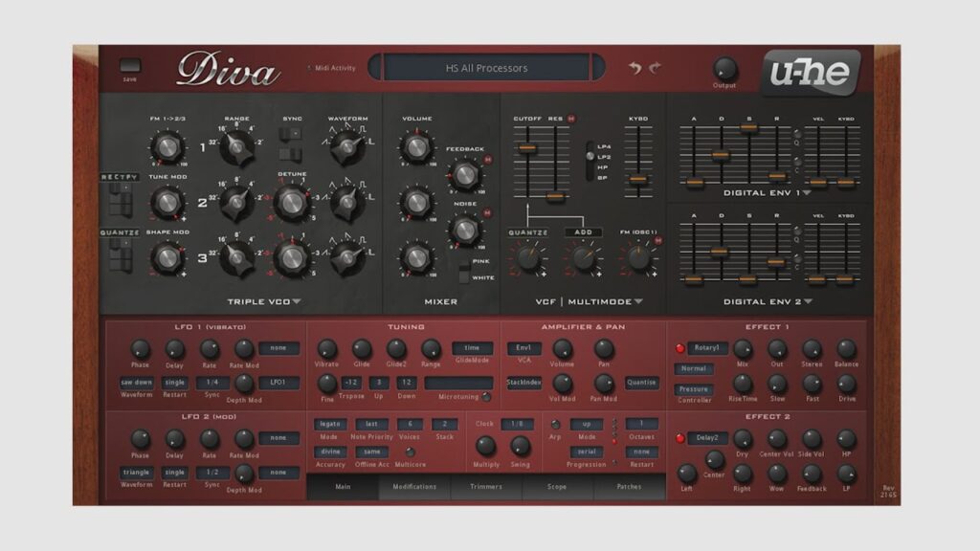This screenshot has height=551, width=980.
Task: Click the M button beside FM (OSC1)
Action: click(658, 240)
